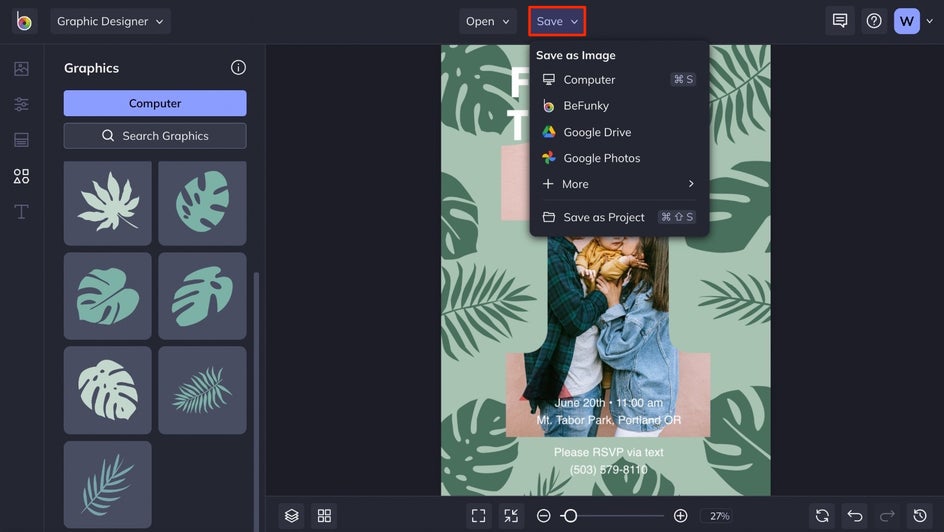Open the feedback message icon
This screenshot has height=532, width=944.
pyautogui.click(x=840, y=21)
